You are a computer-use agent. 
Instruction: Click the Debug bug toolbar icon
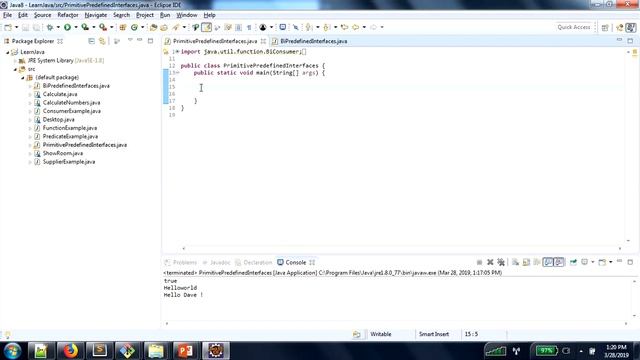pyautogui.click(x=50, y=27)
